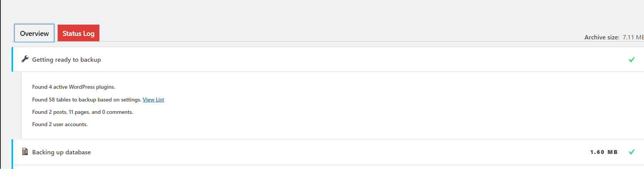Click the green checkmark on Backing up database row
The image size is (644, 169).
pos(631,152)
